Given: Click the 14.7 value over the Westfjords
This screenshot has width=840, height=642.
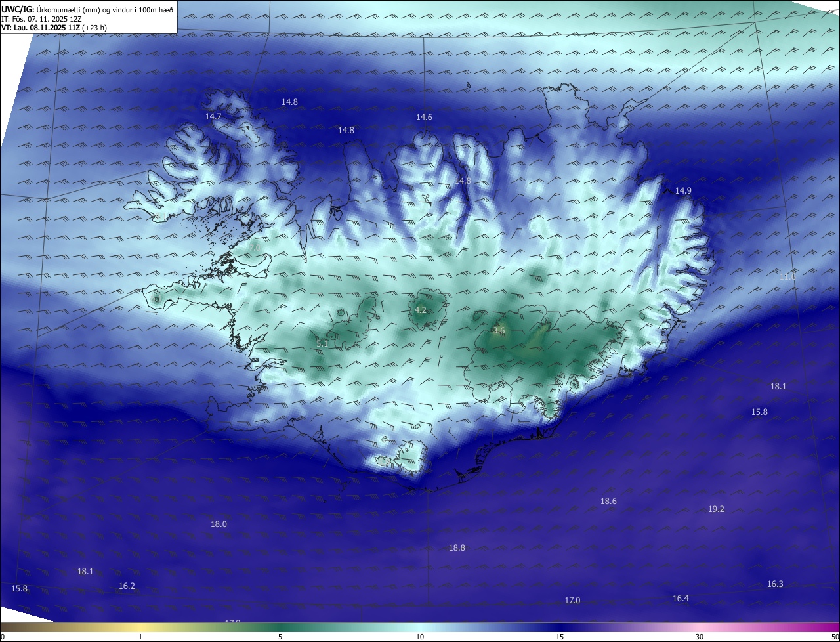Looking at the screenshot, I should click(213, 116).
